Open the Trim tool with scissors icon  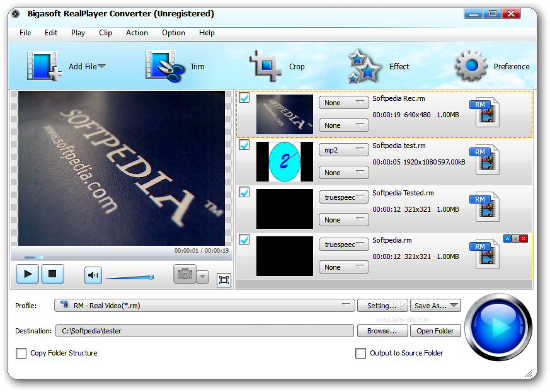[165, 66]
